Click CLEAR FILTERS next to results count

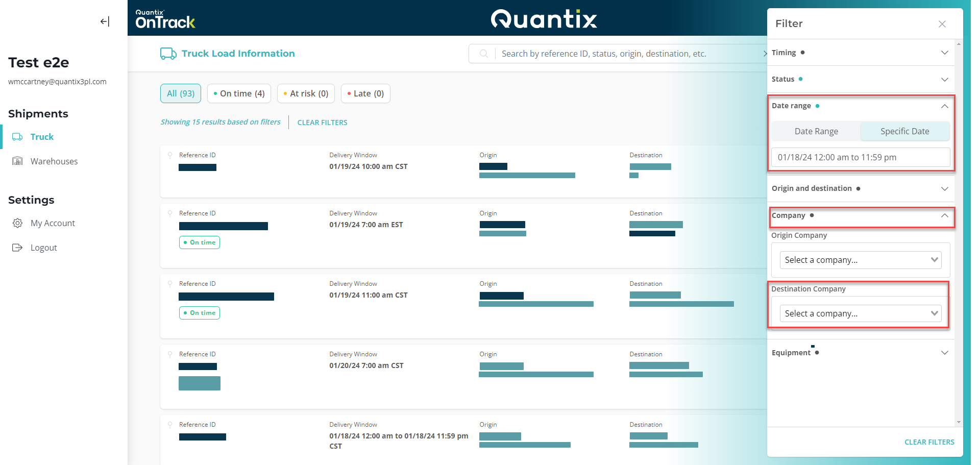322,123
